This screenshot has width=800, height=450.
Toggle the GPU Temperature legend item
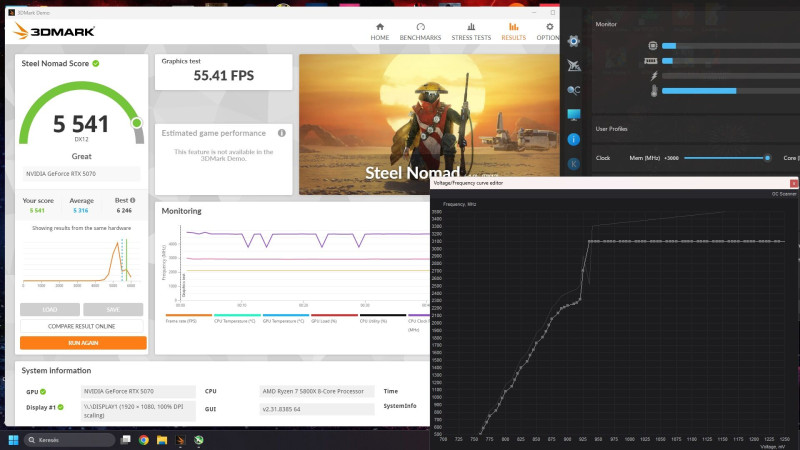(x=286, y=318)
